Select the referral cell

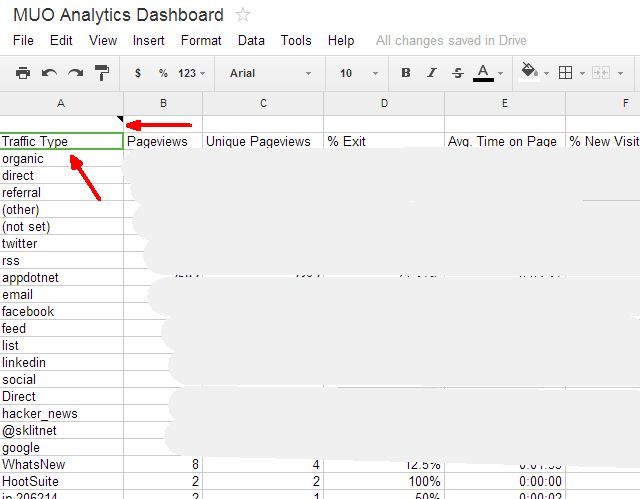pyautogui.click(x=61, y=192)
